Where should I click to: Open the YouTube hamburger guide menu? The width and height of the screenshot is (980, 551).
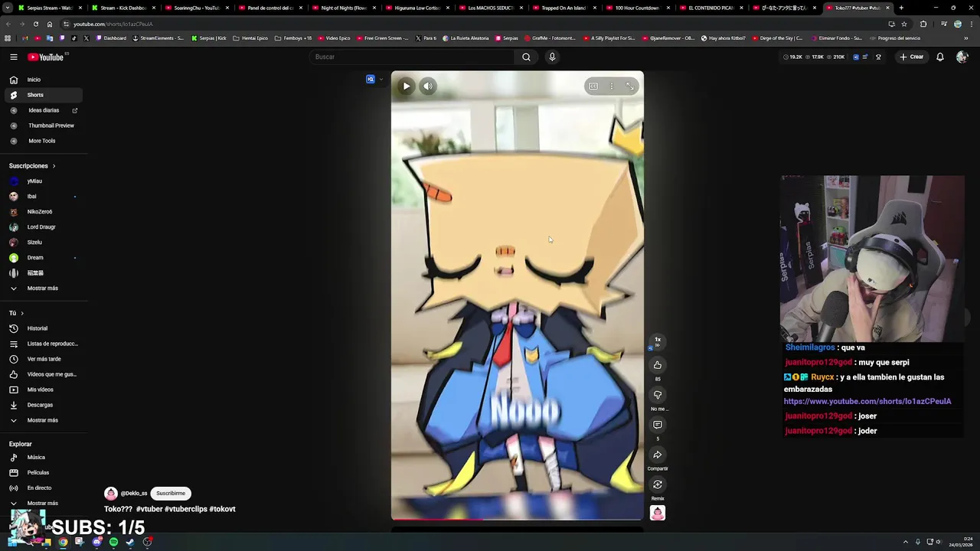tap(14, 57)
